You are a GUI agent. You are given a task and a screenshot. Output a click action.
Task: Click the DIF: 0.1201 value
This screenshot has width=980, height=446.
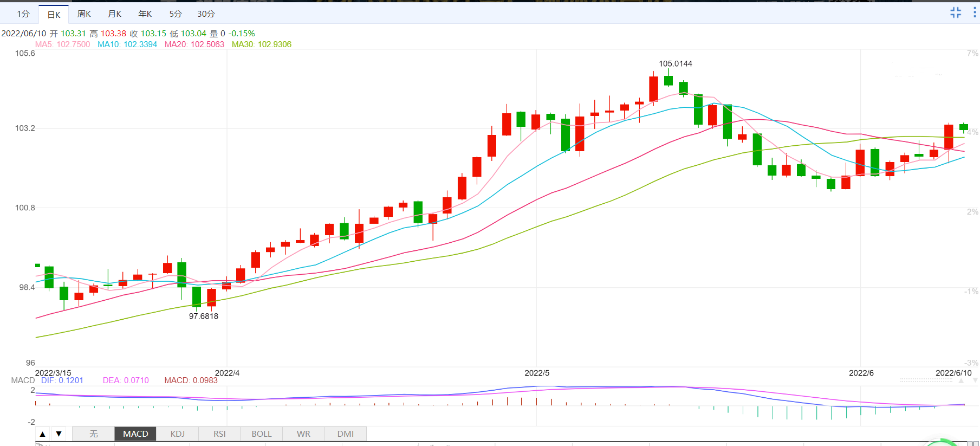[x=62, y=380]
